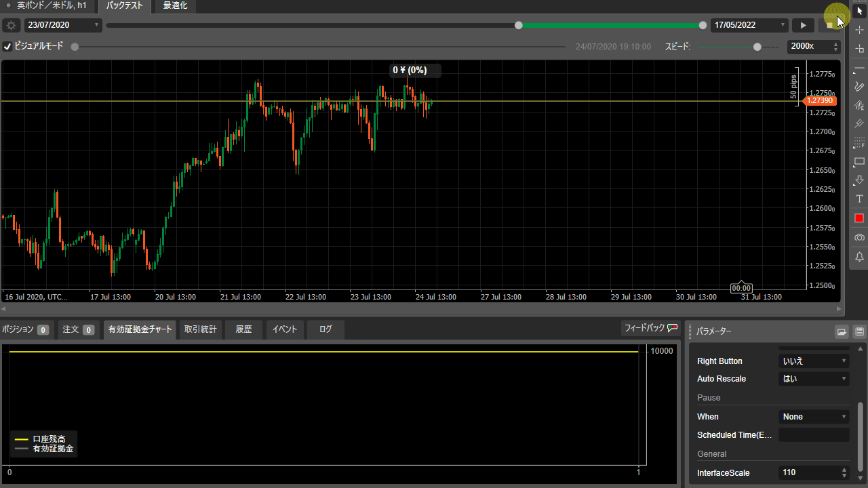The height and width of the screenshot is (488, 868).
Task: Stop the backtest run
Action: 829,25
